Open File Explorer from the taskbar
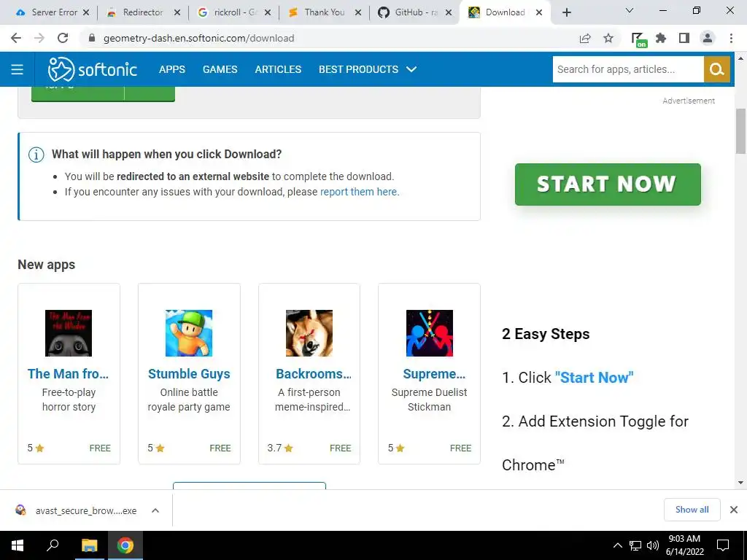Image resolution: width=747 pixels, height=560 pixels. (x=89, y=545)
